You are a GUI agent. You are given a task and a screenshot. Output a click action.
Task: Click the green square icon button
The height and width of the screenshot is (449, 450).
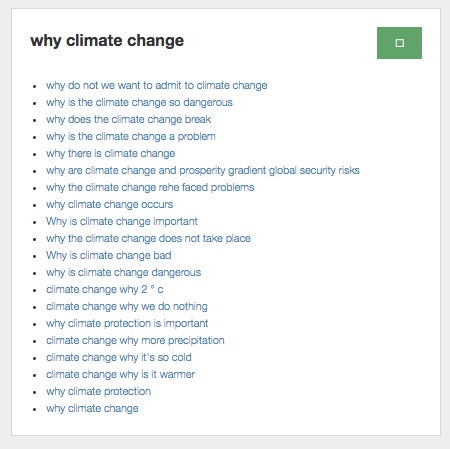coord(399,43)
